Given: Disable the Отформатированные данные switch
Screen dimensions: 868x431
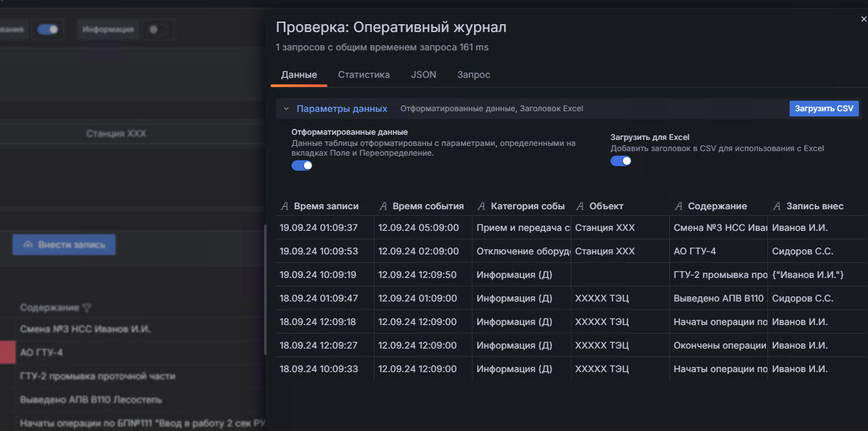Looking at the screenshot, I should (x=302, y=165).
